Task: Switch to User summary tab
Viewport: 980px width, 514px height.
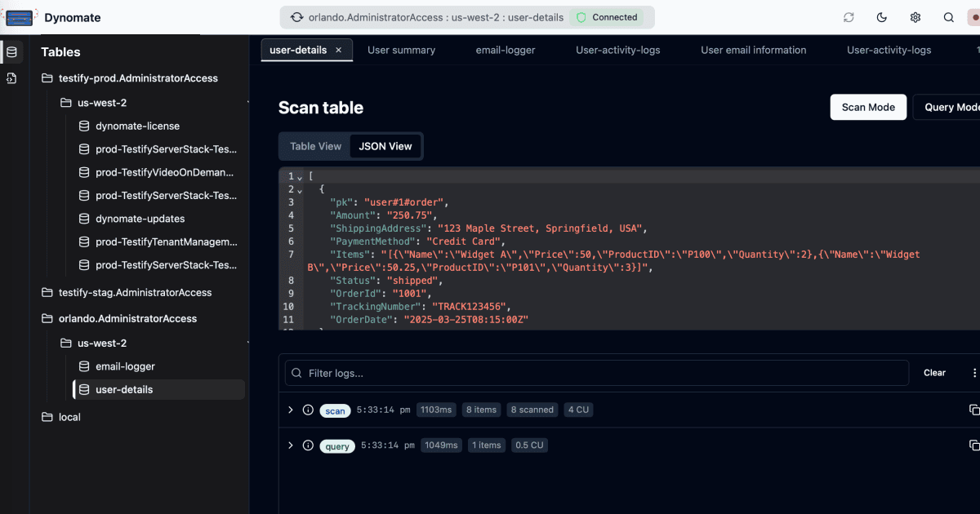Action: [x=401, y=50]
